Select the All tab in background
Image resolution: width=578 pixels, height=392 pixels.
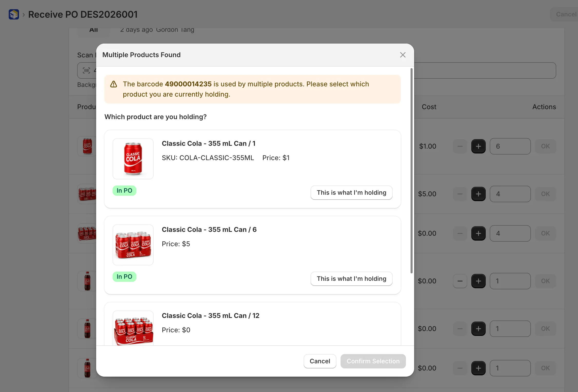point(94,30)
